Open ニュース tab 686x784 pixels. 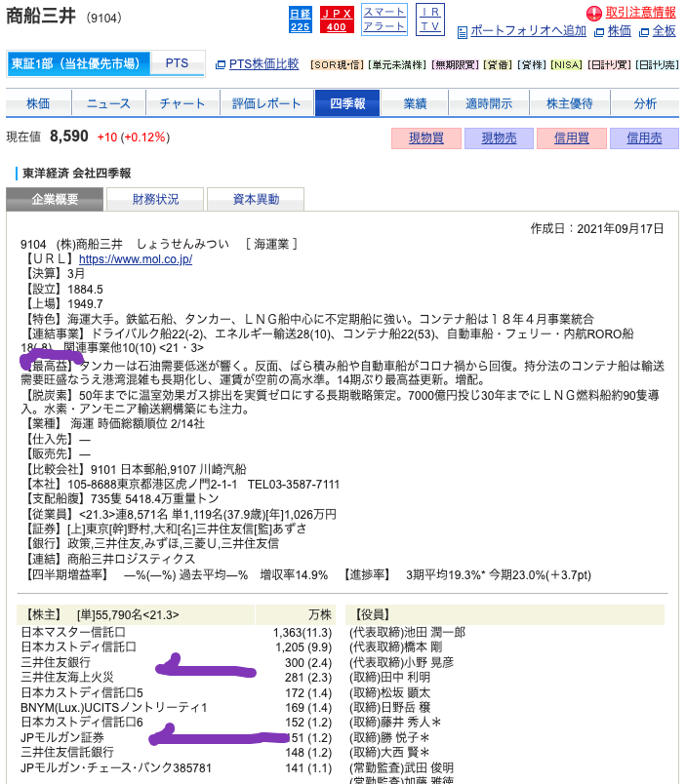click(108, 103)
